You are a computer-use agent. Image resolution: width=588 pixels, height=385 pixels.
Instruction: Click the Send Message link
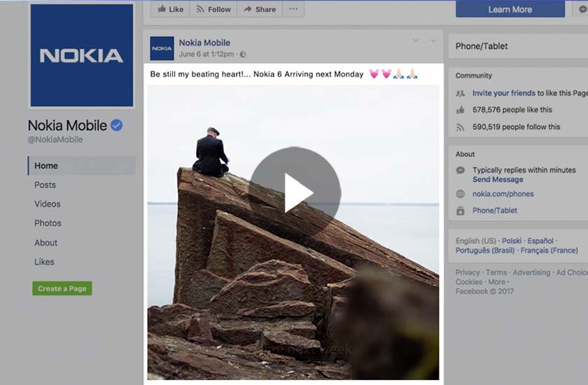point(498,180)
